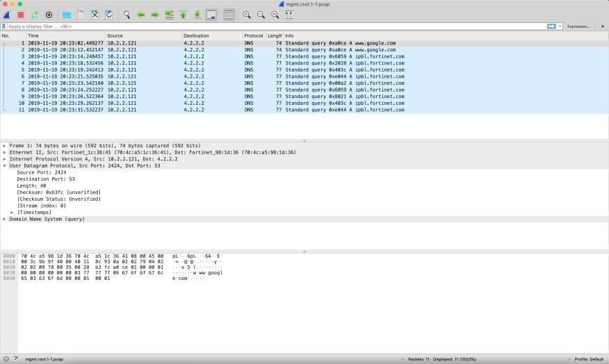
Task: Click the Expression… button
Action: coord(578,26)
